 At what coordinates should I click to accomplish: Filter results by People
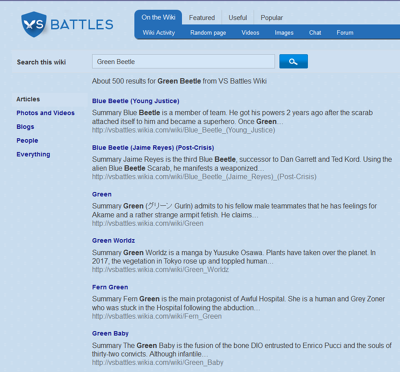pyautogui.click(x=27, y=141)
